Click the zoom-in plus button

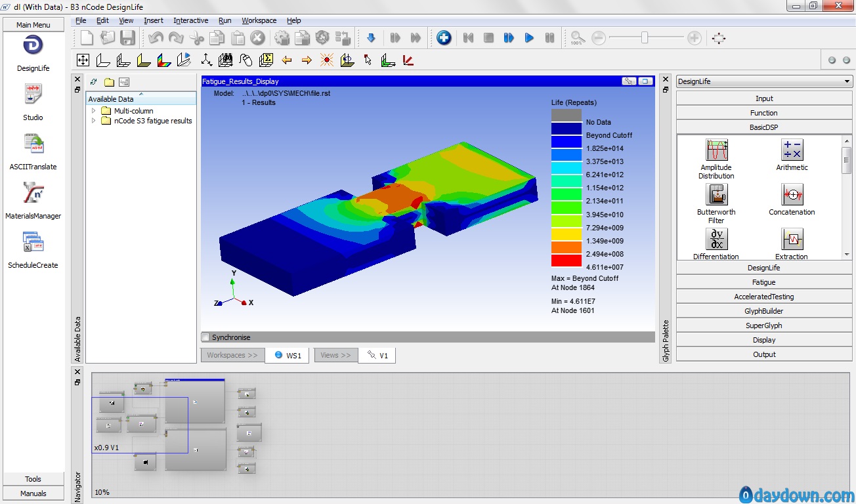tap(695, 38)
